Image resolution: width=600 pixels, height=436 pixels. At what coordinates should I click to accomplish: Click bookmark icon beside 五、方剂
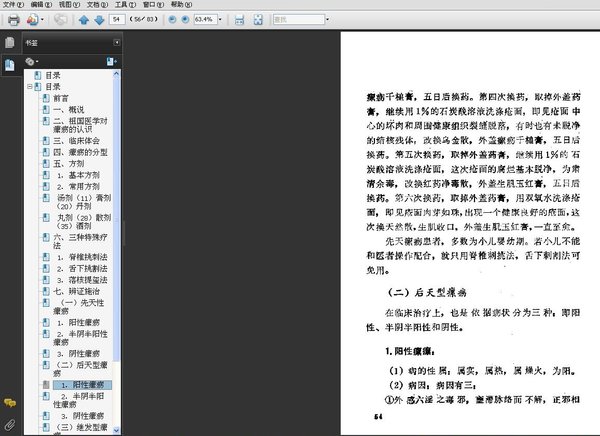coord(46,163)
